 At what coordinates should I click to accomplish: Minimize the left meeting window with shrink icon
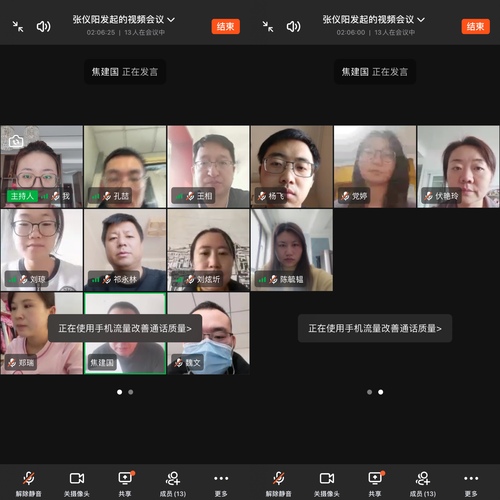coord(18,27)
